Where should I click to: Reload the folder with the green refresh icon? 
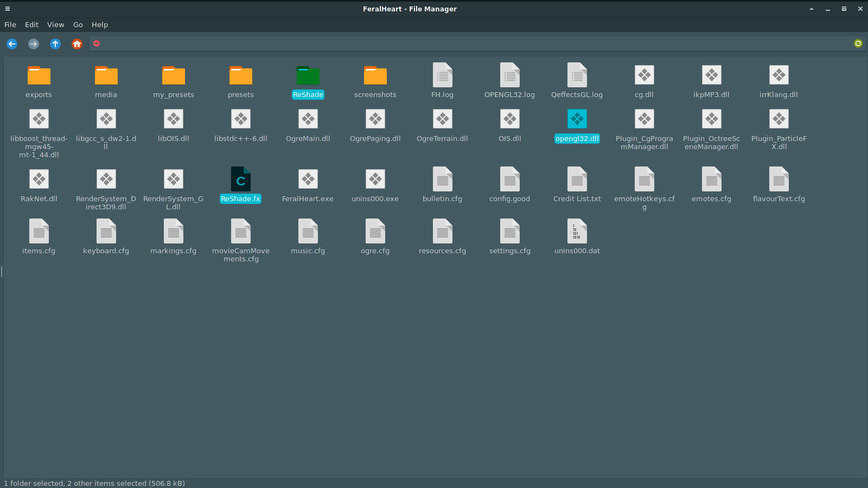tap(858, 43)
